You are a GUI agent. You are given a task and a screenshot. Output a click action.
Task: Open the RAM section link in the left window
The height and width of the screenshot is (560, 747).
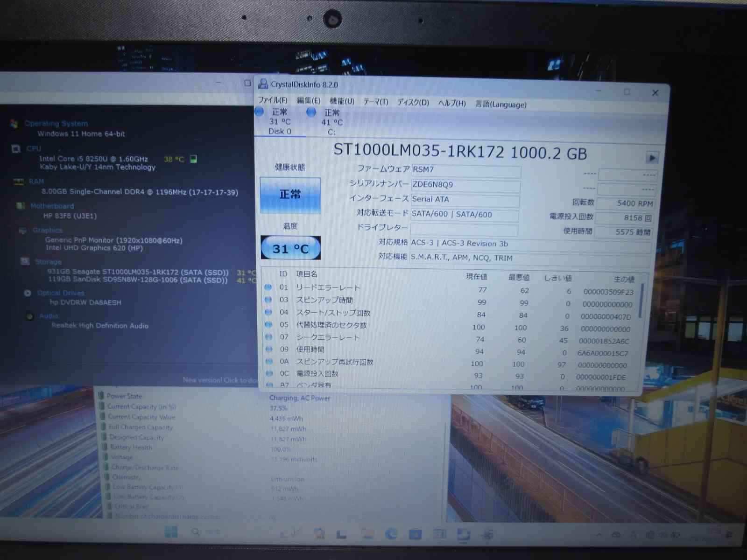(36, 182)
